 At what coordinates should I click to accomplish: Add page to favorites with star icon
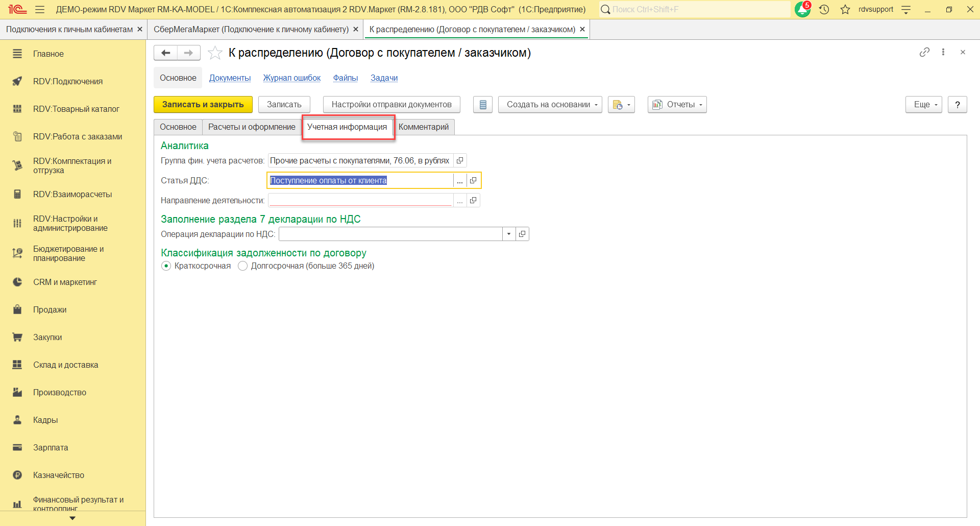pyautogui.click(x=215, y=53)
